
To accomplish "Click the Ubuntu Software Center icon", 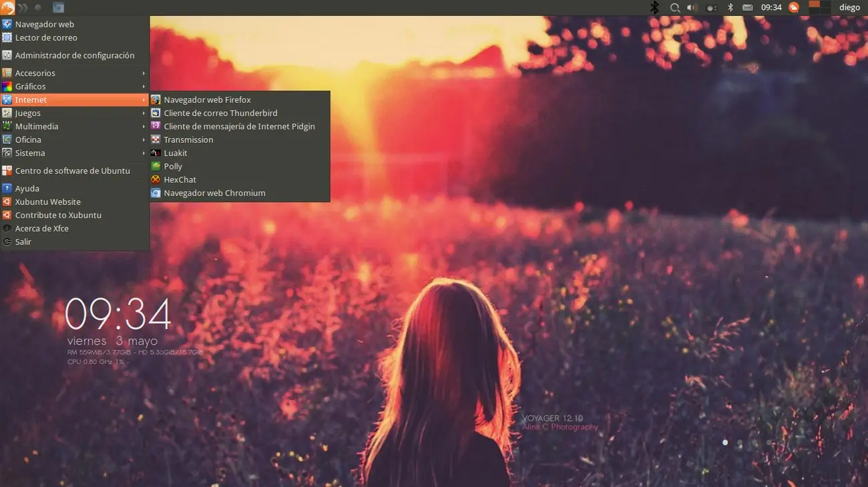I will click(x=7, y=171).
